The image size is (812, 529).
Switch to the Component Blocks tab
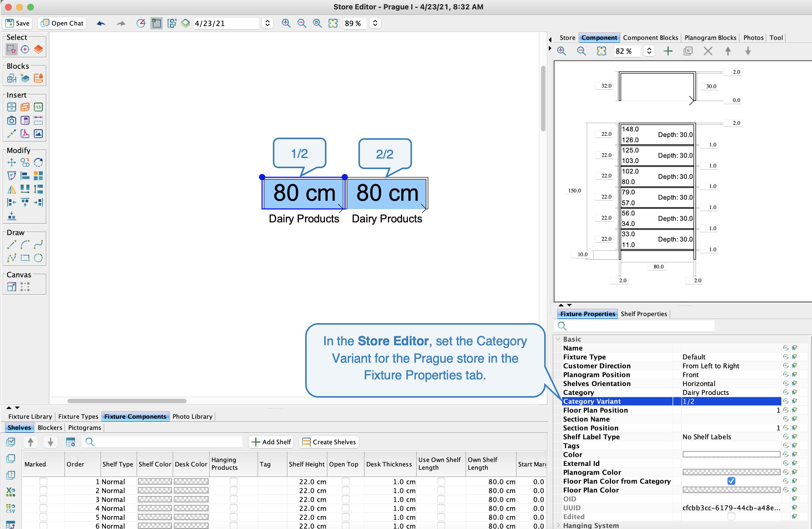pyautogui.click(x=650, y=37)
